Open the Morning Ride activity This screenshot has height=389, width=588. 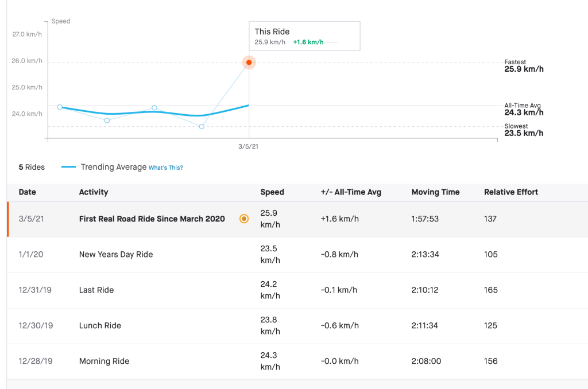(104, 361)
